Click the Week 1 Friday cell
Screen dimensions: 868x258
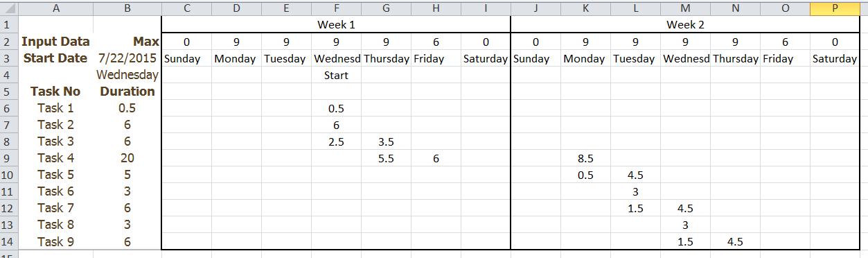pos(436,58)
